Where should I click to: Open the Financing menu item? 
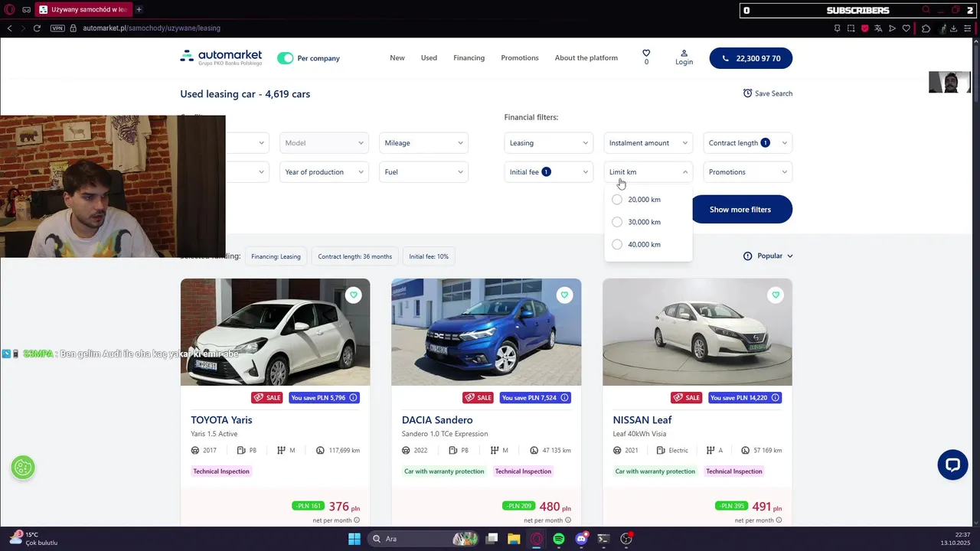point(469,58)
